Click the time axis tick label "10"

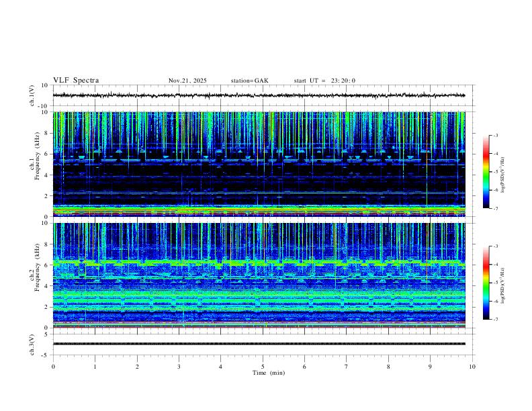pos(472,367)
